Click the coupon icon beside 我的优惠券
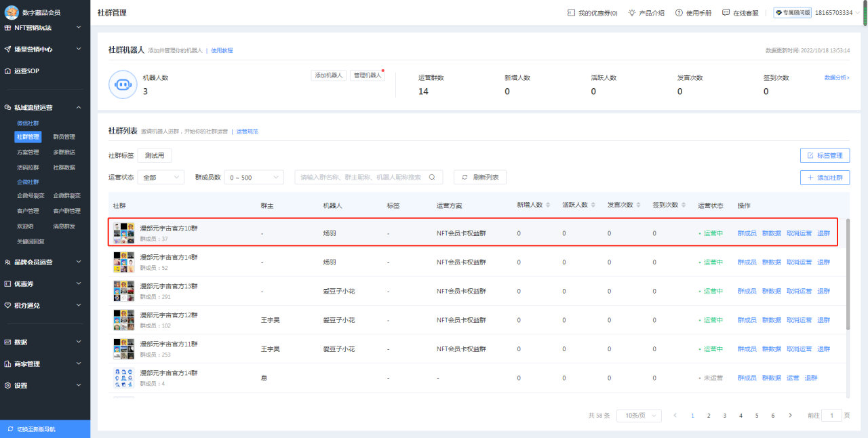 pos(571,13)
